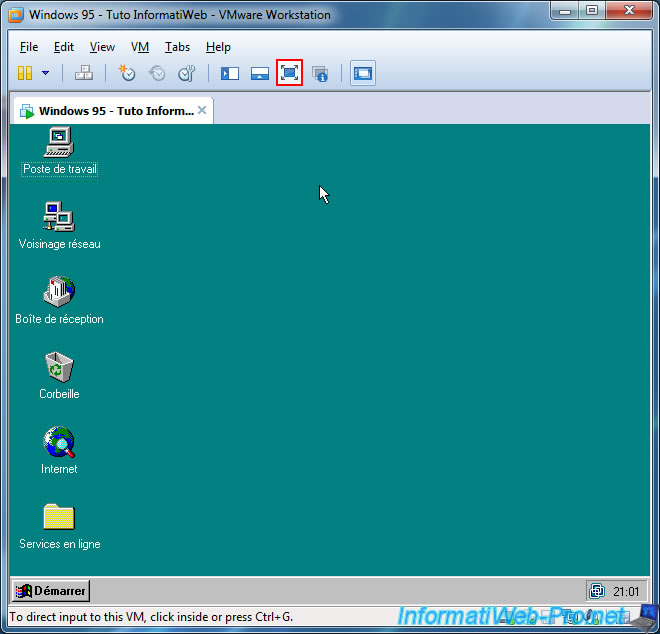The width and height of the screenshot is (660, 634).
Task: Click the revert to snapshot icon
Action: point(157,73)
